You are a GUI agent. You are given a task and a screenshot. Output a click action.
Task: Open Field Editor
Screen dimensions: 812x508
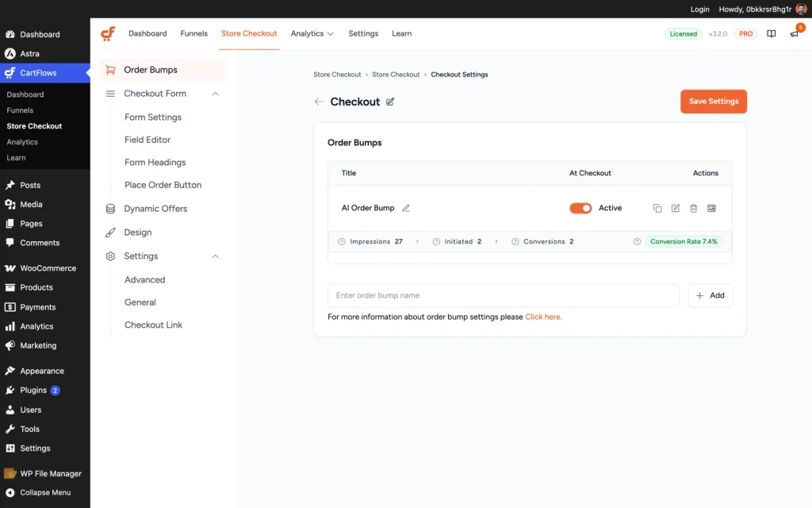[x=147, y=140]
